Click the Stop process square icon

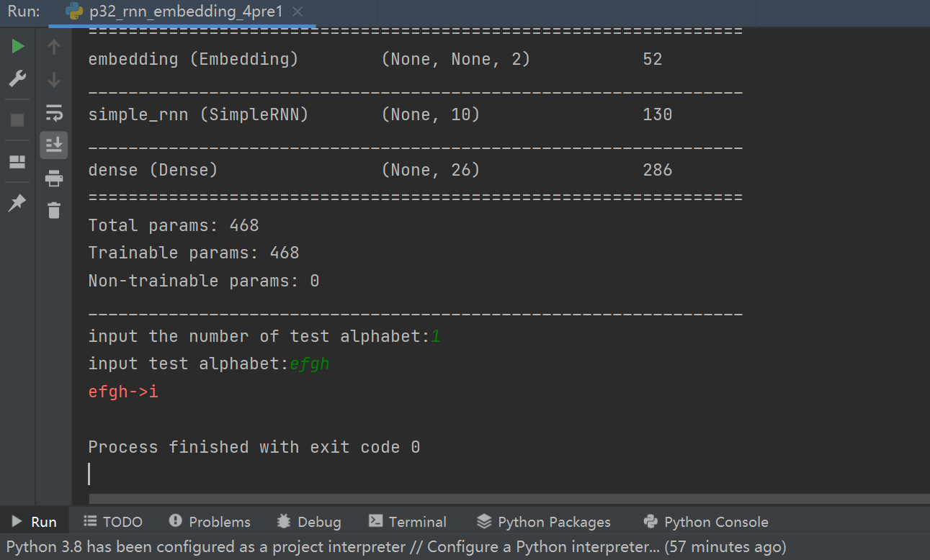point(18,120)
